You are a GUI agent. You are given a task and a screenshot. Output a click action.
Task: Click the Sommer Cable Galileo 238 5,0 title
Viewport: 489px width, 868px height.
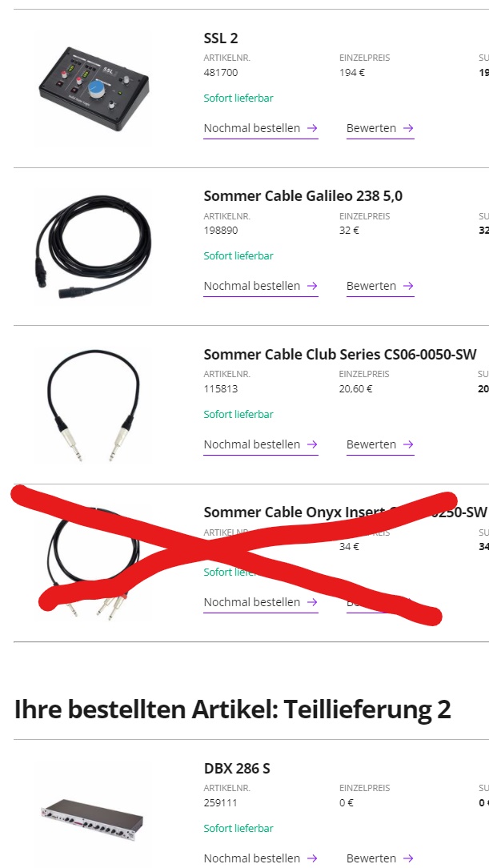click(303, 196)
